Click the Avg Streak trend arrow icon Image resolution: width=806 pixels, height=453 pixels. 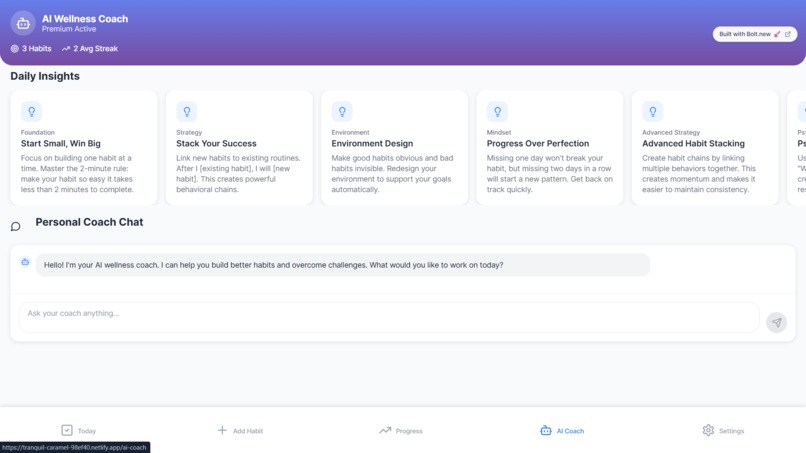point(66,48)
